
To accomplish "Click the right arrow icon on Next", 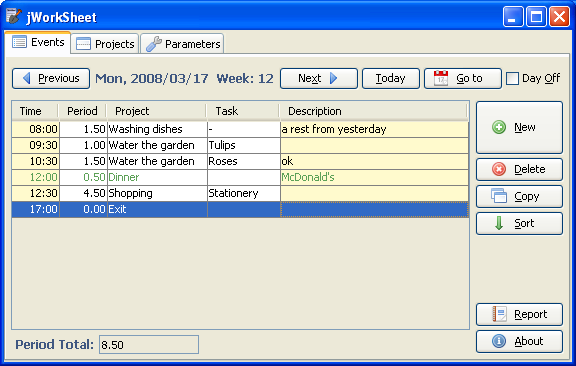I will [x=334, y=78].
